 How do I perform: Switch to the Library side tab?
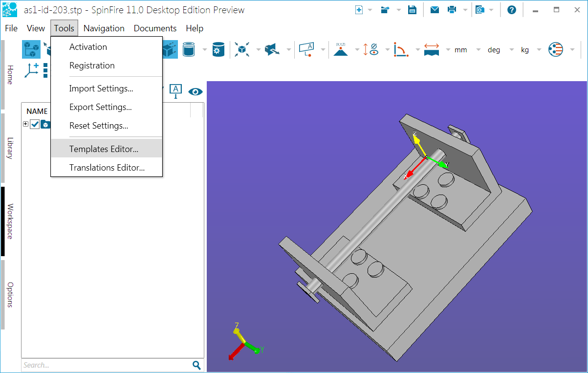[10, 148]
